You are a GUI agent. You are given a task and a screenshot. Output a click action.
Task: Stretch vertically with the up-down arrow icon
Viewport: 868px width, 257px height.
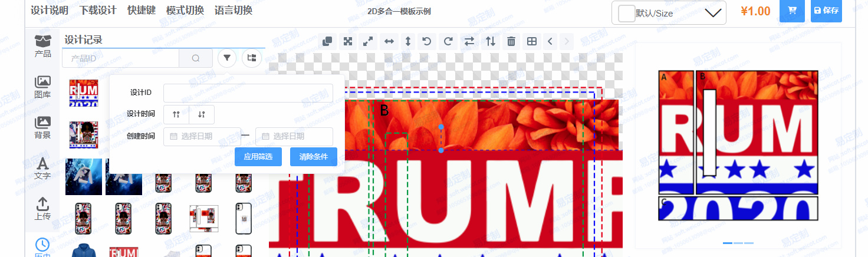click(407, 41)
